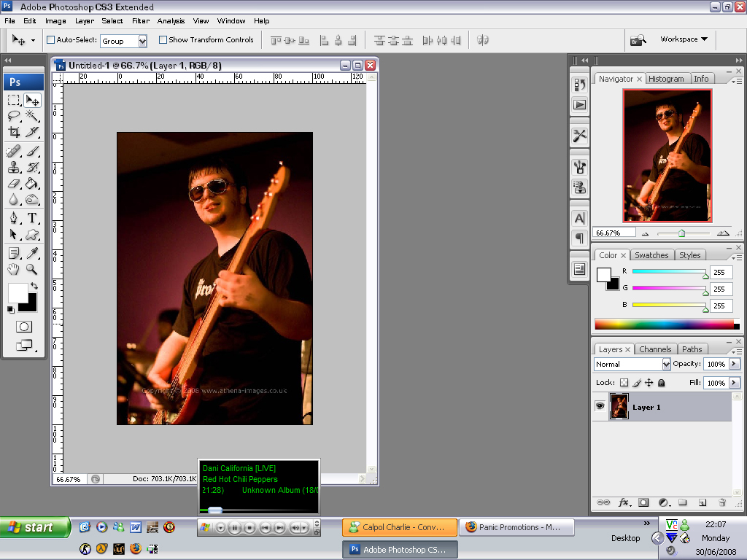This screenshot has width=747, height=560.
Task: Hide Layer 1 using the eye icon
Action: [600, 407]
